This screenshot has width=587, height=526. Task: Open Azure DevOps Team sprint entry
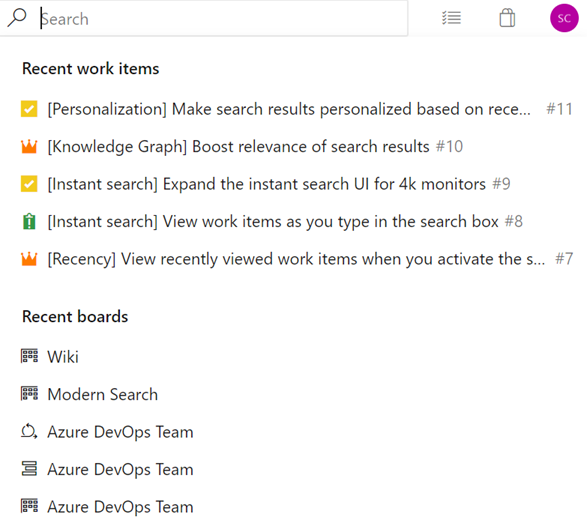(x=120, y=432)
